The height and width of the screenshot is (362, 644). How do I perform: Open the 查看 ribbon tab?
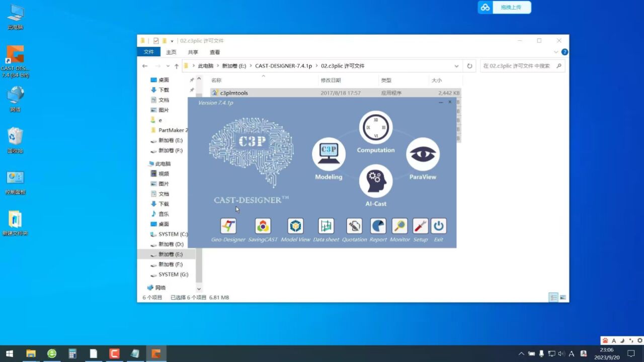[x=215, y=52]
